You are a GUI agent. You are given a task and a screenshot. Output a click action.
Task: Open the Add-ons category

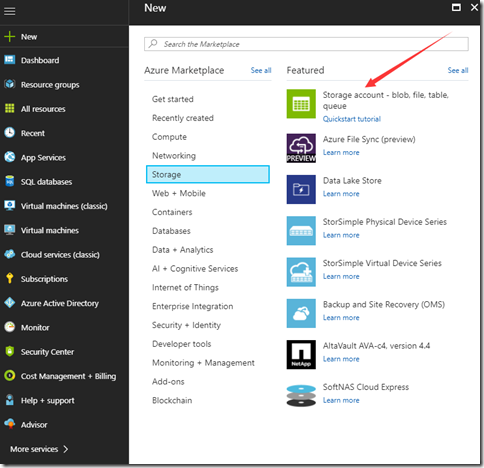pos(168,381)
